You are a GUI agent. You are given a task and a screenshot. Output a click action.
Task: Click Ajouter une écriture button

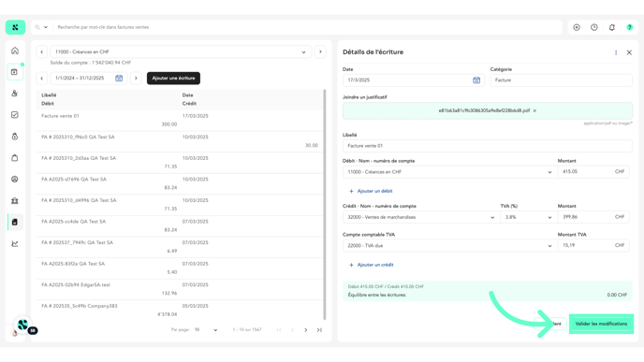click(x=173, y=78)
